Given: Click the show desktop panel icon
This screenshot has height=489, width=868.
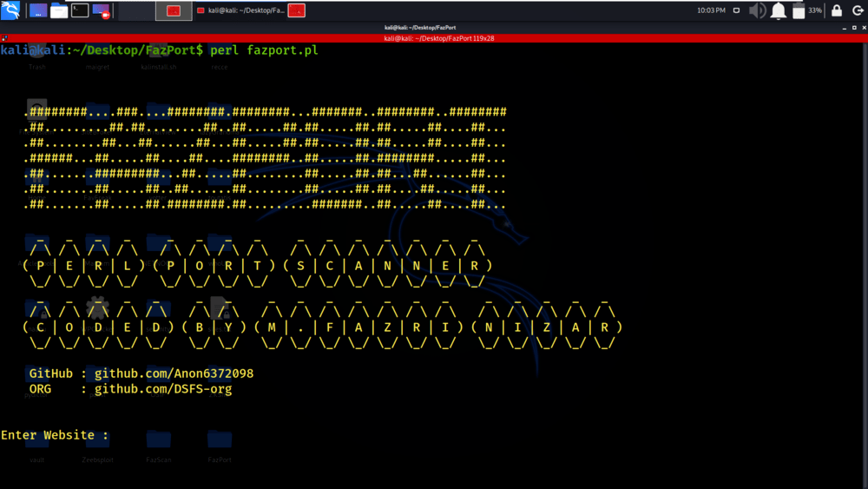Looking at the screenshot, I should coord(38,10).
